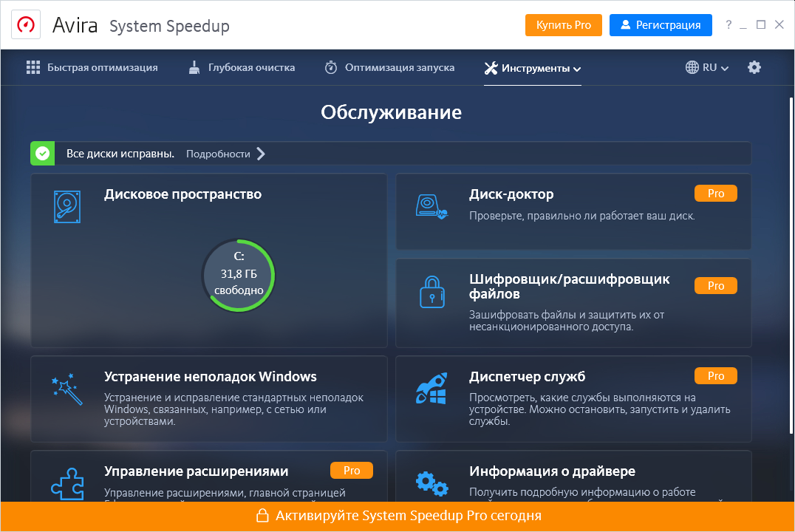Click the broom icon for Глубокая очистка
This screenshot has height=532, width=795.
tap(194, 67)
